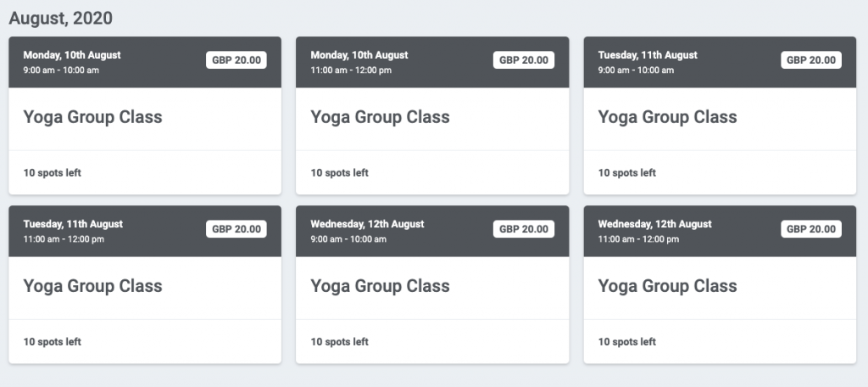868x387 pixels.
Task: Select the Monday 10th August 11:00 am class title
Action: pyautogui.click(x=380, y=117)
